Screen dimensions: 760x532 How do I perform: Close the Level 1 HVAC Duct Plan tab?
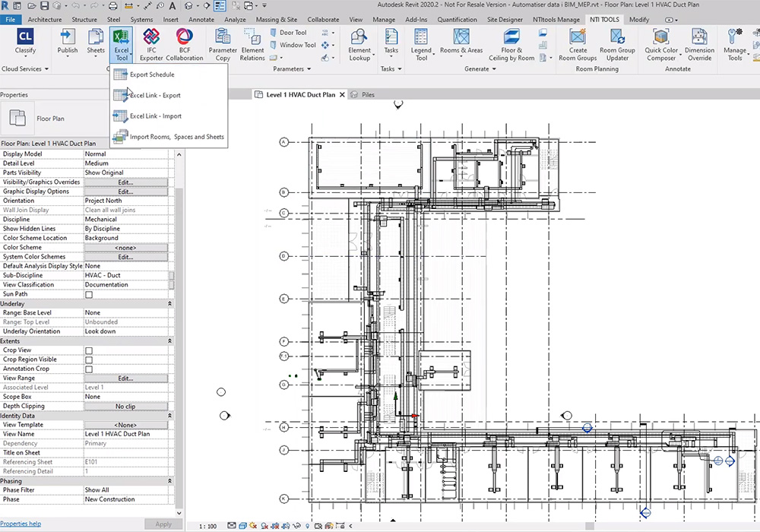point(342,94)
